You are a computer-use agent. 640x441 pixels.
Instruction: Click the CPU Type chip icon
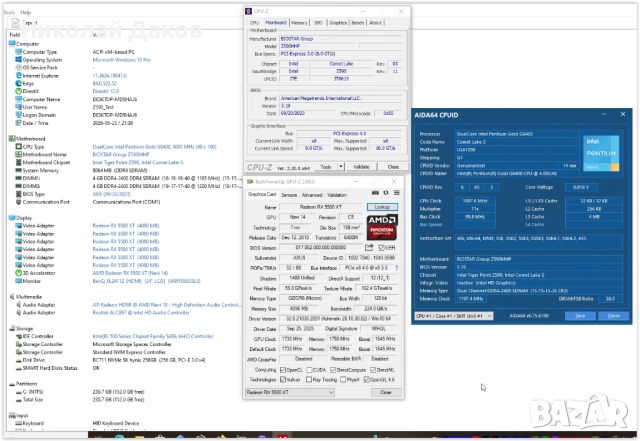(18, 147)
